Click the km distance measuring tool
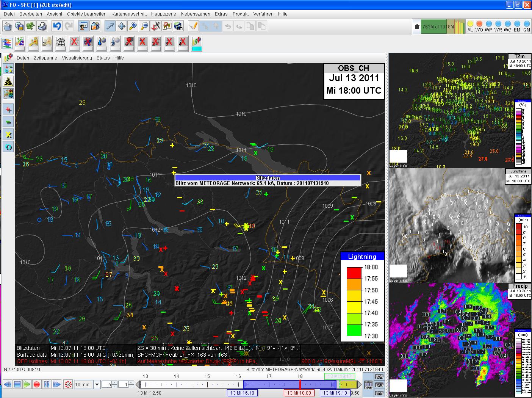This screenshot has width=532, height=398. 178,26
